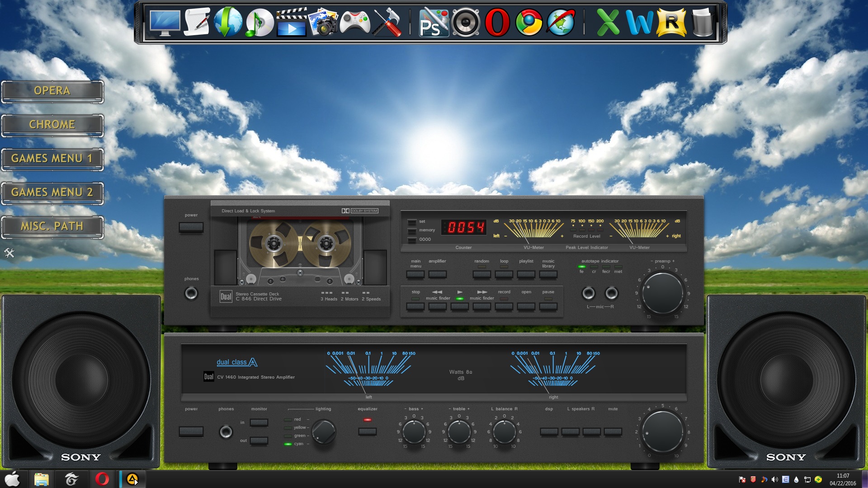Click the large amplifier volume knob
This screenshot has height=488, width=868.
662,432
